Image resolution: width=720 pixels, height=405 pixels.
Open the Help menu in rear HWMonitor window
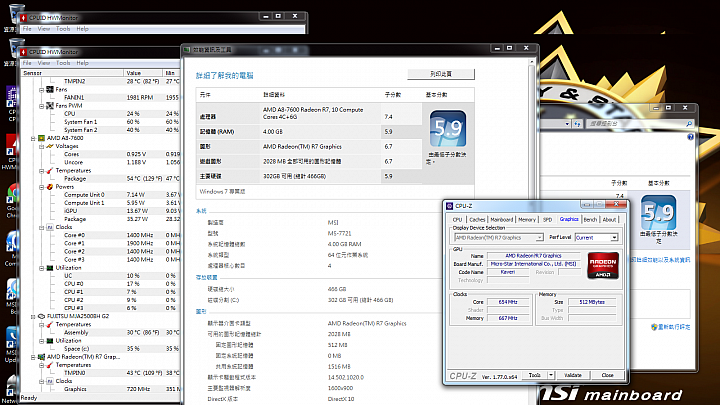click(82, 28)
